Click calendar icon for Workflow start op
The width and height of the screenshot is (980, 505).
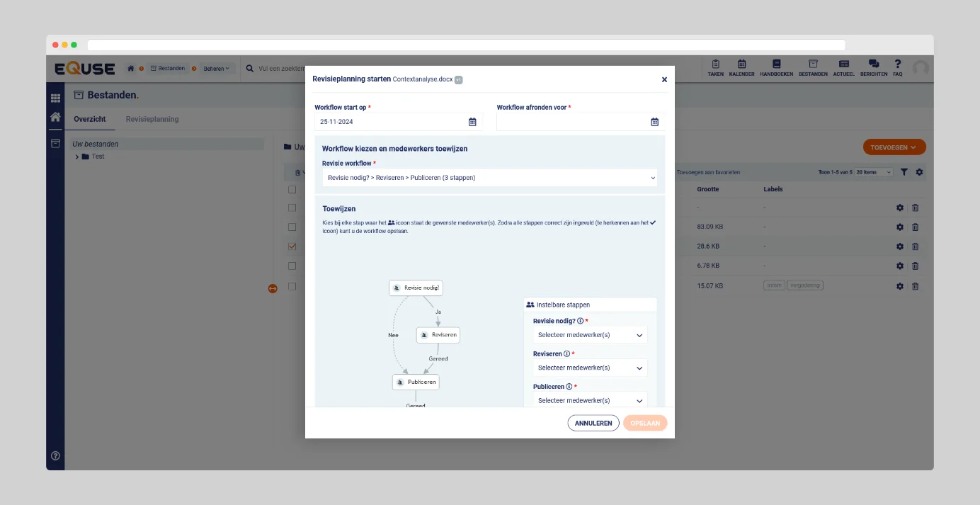tap(472, 122)
